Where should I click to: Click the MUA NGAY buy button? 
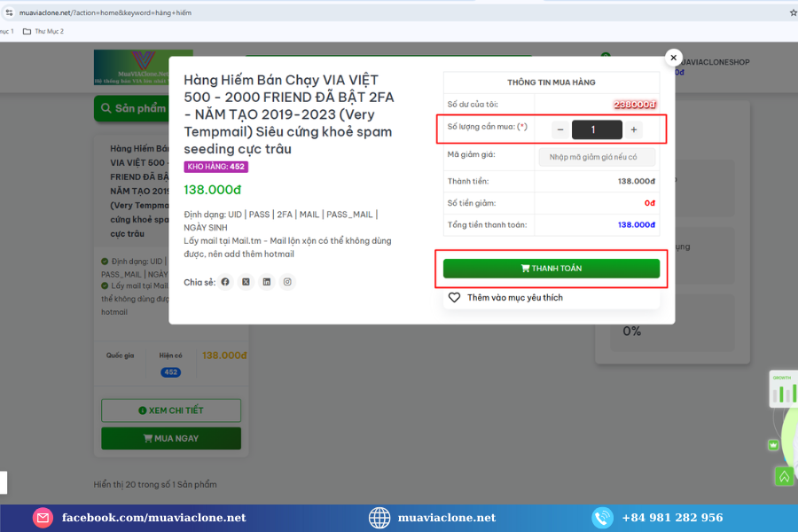pyautogui.click(x=171, y=438)
